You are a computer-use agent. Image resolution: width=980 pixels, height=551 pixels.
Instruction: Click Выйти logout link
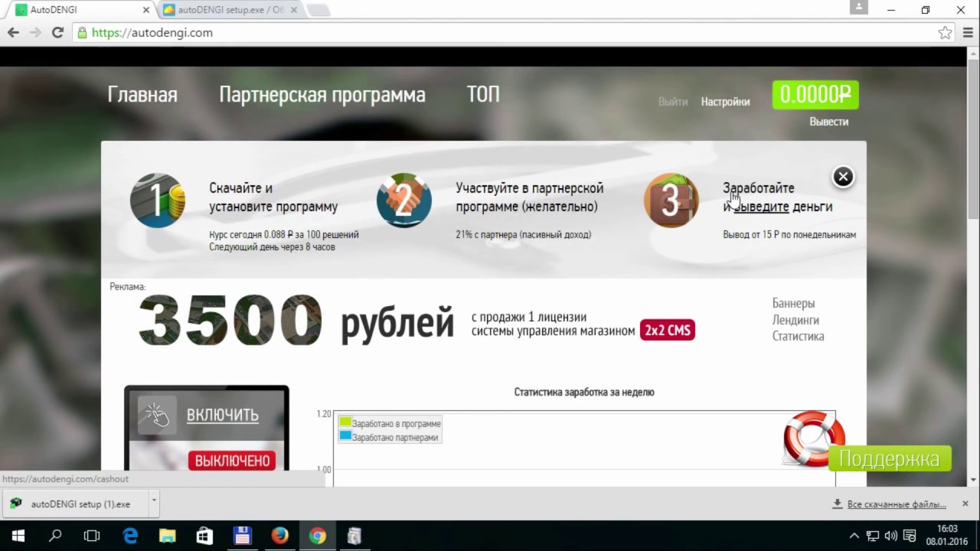click(673, 102)
